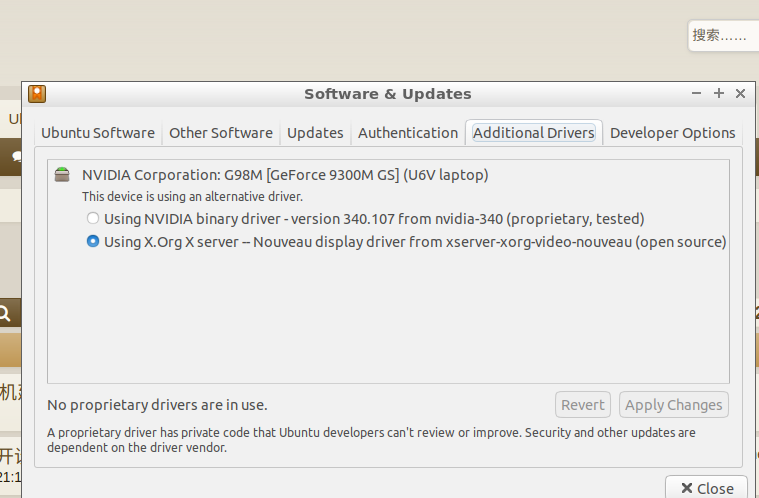Click the magnifier icon in the background window

click(x=4, y=314)
